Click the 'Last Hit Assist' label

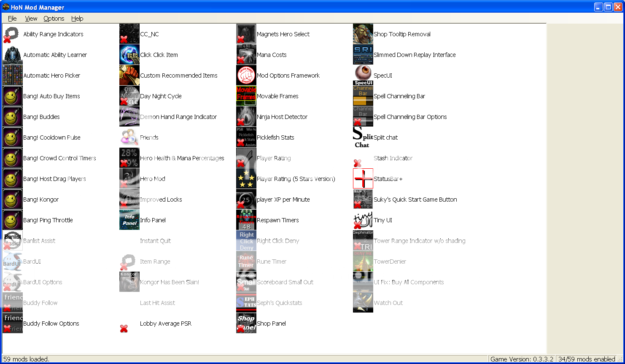tap(158, 303)
